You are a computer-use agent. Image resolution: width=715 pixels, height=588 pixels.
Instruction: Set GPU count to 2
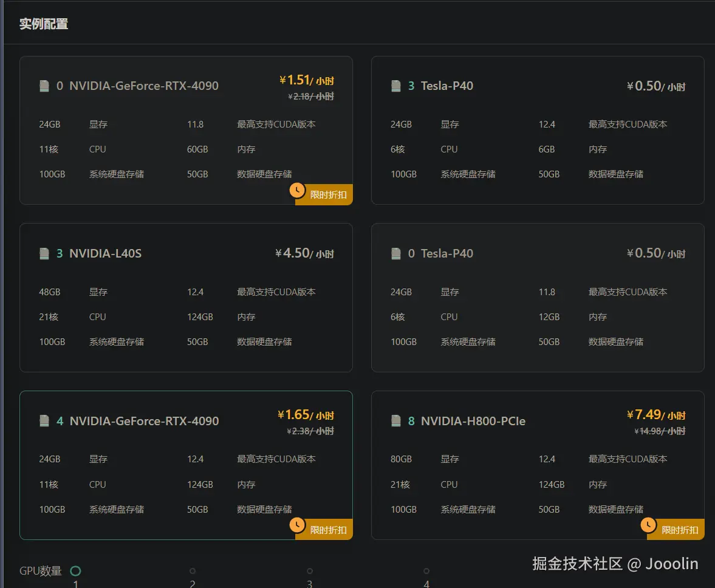[x=193, y=570]
